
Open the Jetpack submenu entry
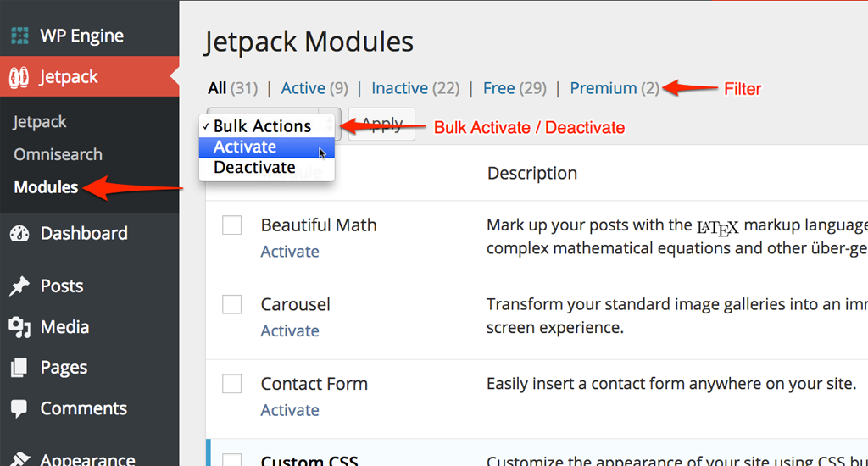click(40, 122)
